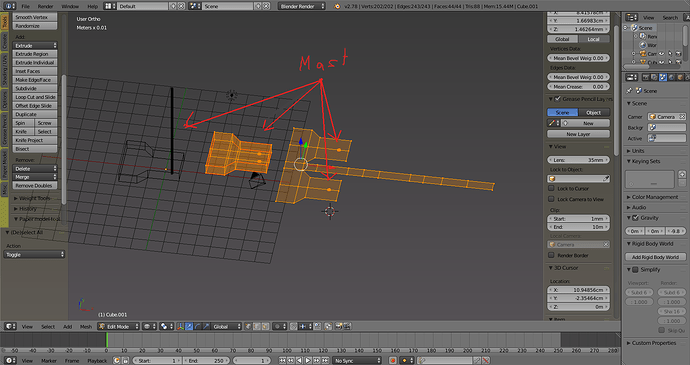690x365 pixels.
Task: Open the File menu
Action: pyautogui.click(x=26, y=6)
